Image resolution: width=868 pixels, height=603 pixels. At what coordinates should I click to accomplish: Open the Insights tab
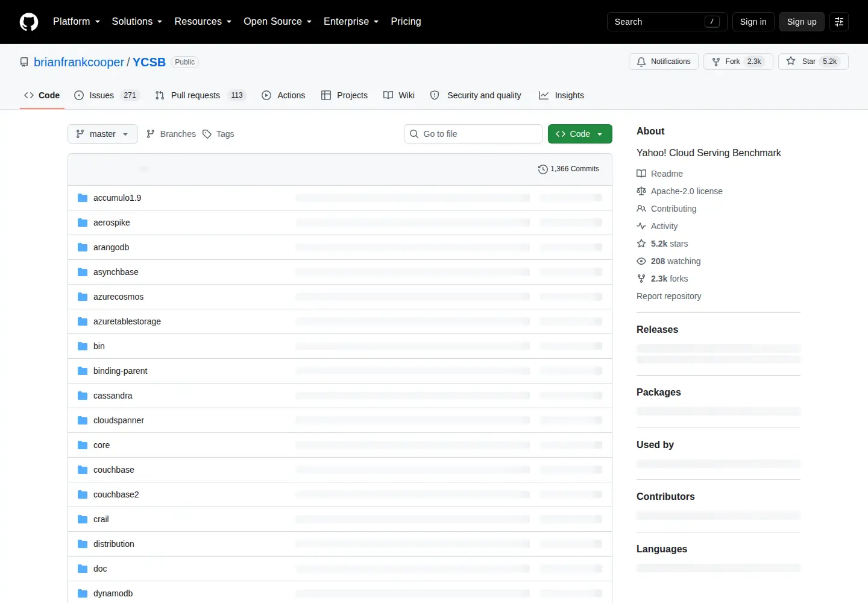(x=561, y=95)
